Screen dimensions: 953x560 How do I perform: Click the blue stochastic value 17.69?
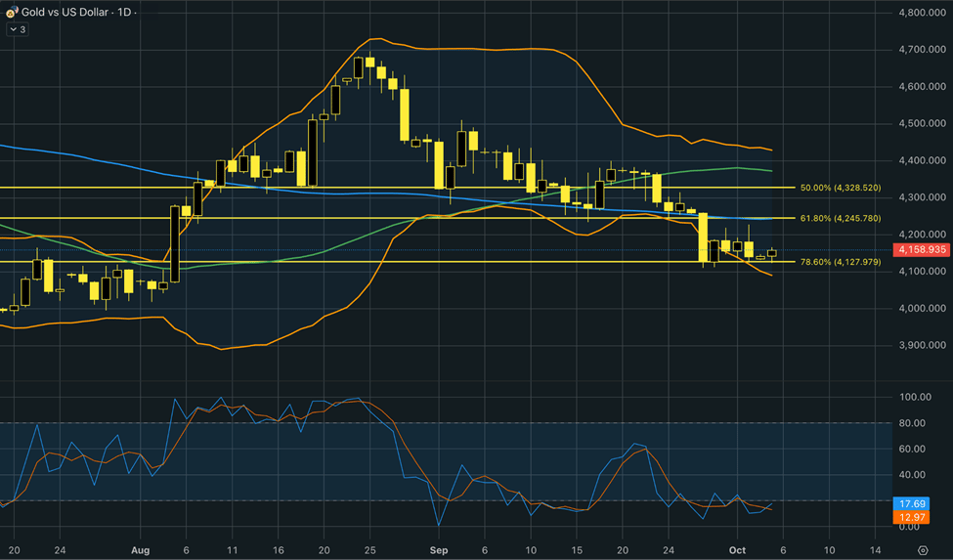tap(912, 504)
